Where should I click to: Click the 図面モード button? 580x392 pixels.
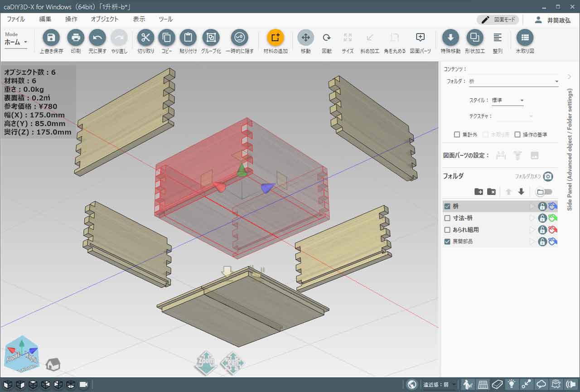[x=498, y=20]
